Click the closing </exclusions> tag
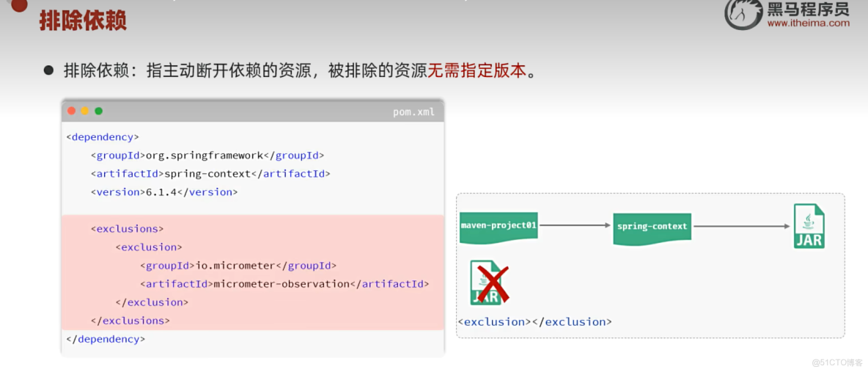Viewport: 868px width, 372px height. 130,321
